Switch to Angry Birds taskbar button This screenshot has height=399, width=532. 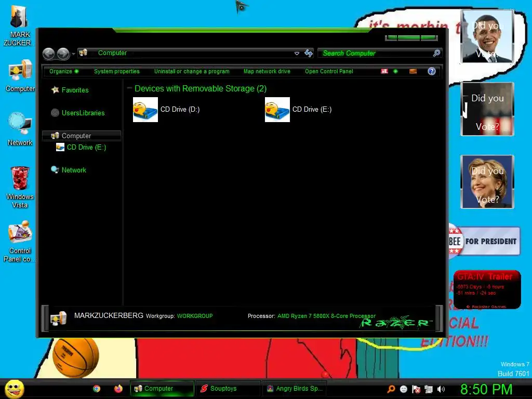295,389
